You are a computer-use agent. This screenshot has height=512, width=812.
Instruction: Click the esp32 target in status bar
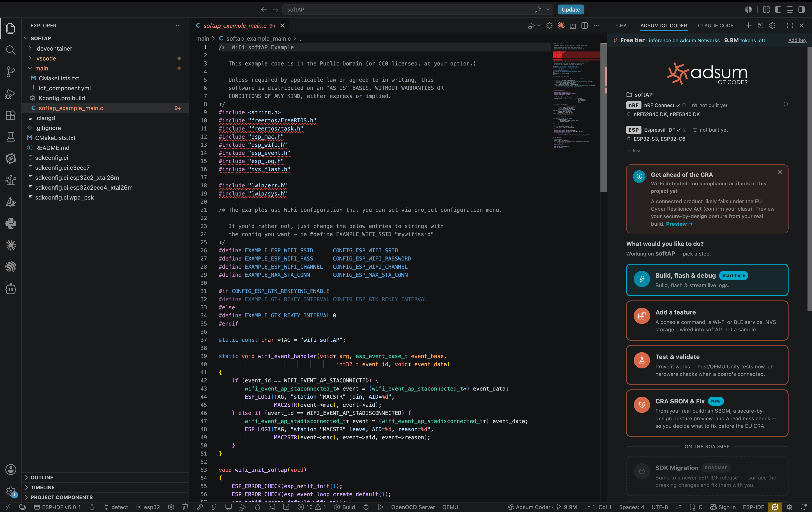[148, 507]
